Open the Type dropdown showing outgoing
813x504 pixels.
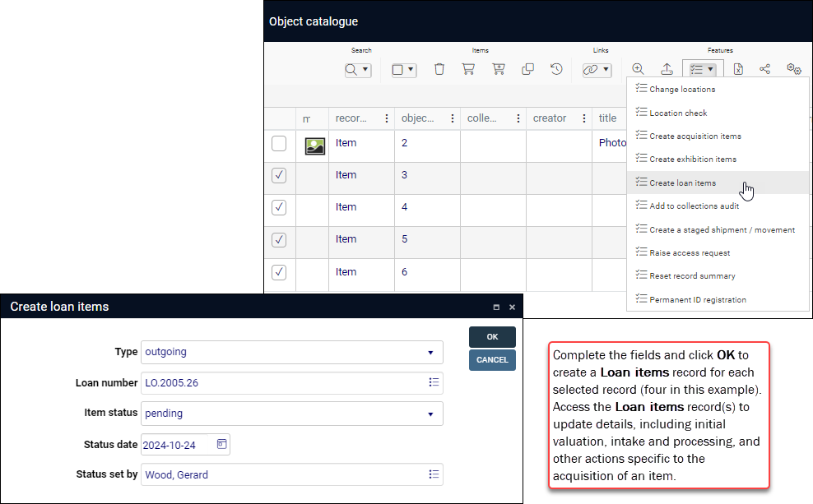[x=432, y=353]
